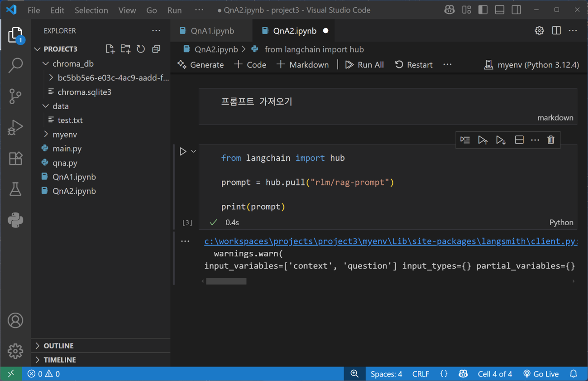Open the Search view icon
Image resolution: width=588 pixels, height=381 pixels.
coord(15,65)
